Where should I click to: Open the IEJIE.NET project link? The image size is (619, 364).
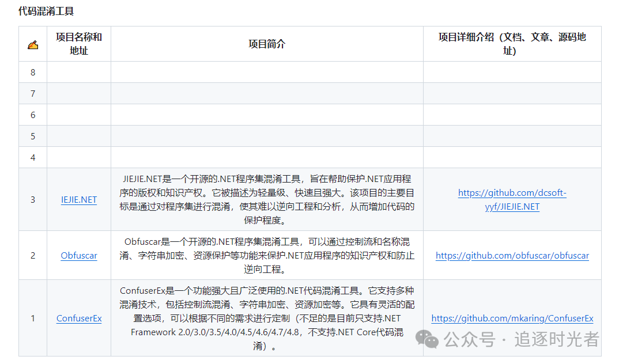click(x=79, y=199)
